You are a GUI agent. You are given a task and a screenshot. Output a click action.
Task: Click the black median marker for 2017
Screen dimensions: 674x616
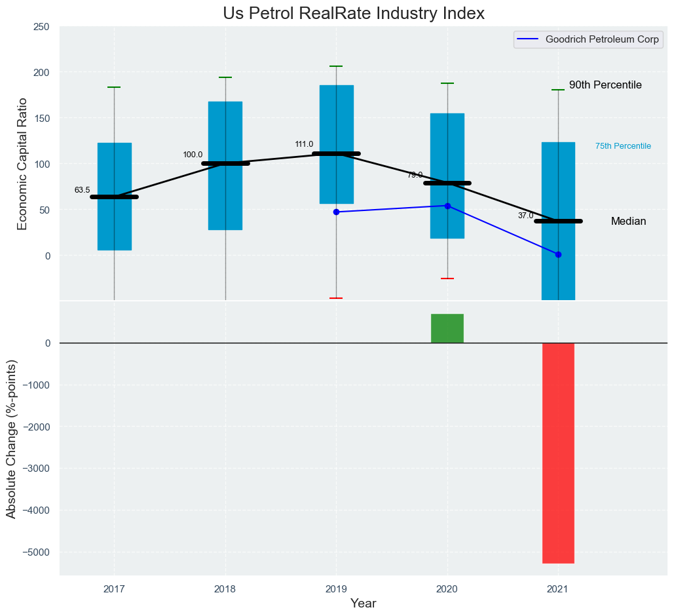115,197
